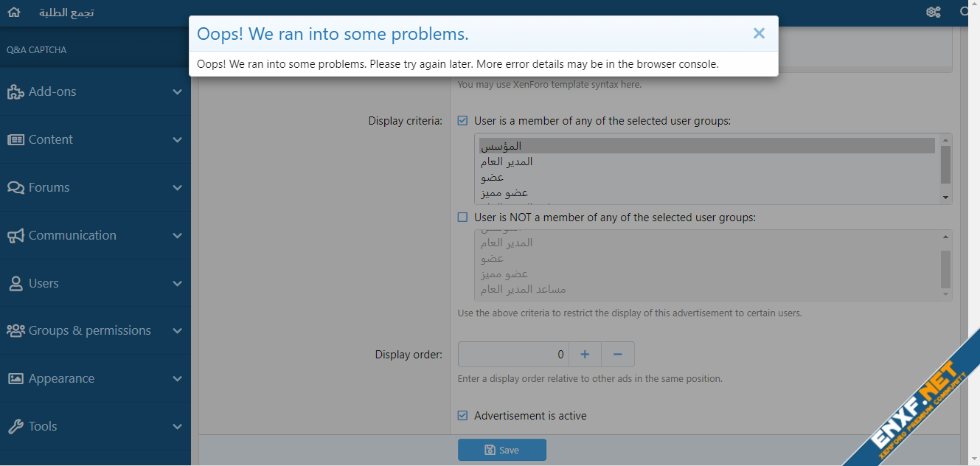This screenshot has height=466, width=980.
Task: Select المدير العام in member groups list
Action: coord(507,161)
